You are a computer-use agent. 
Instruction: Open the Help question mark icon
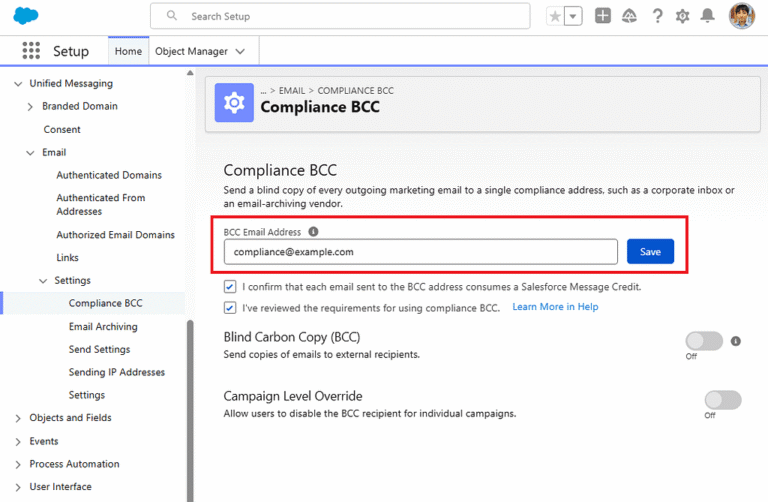coord(657,16)
